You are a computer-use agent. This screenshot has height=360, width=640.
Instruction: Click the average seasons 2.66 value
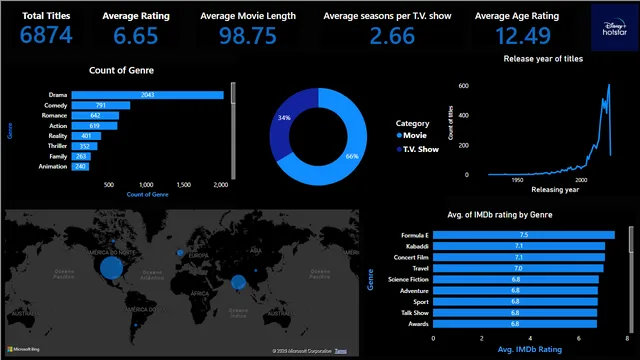click(392, 36)
